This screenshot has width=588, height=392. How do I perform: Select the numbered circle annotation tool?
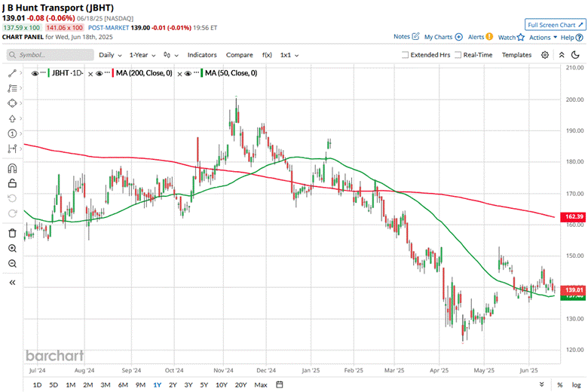pyautogui.click(x=12, y=133)
